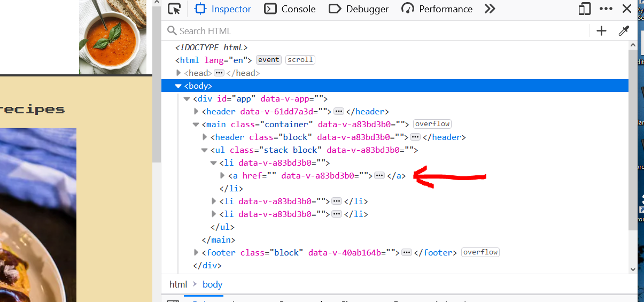This screenshot has height=302, width=644.
Task: Open the DevTools three-dot options menu
Action: point(606,9)
